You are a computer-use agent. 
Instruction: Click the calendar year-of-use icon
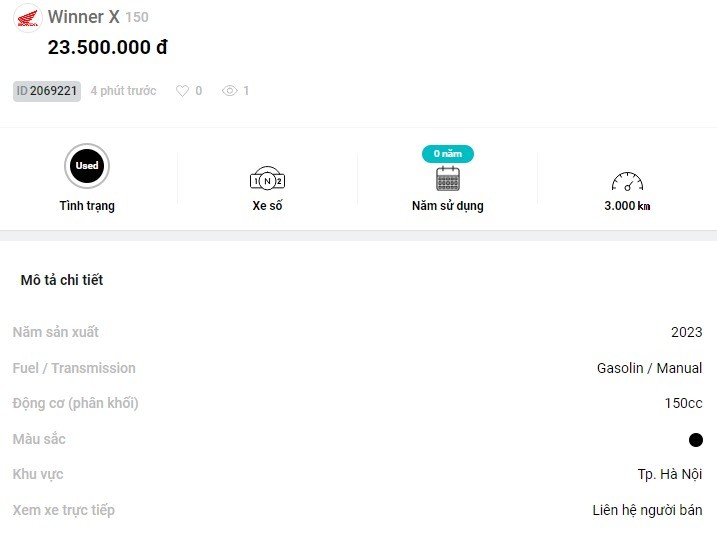(447, 180)
